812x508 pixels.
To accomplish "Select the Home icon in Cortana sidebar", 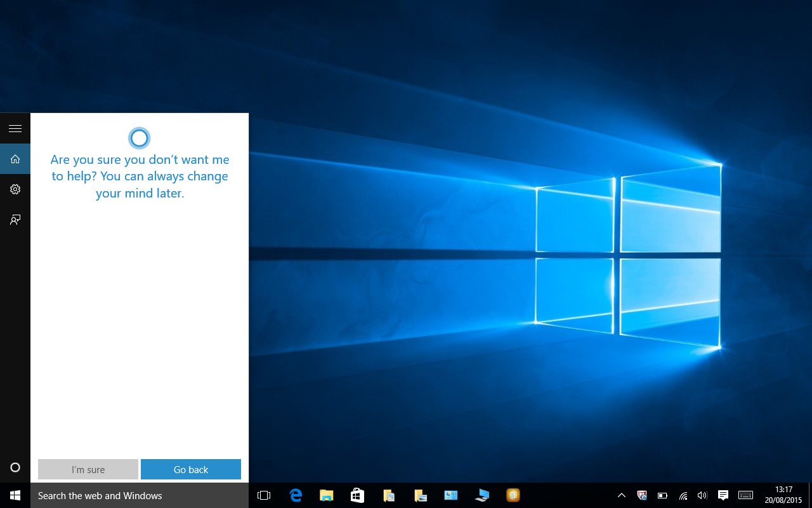I will point(15,158).
